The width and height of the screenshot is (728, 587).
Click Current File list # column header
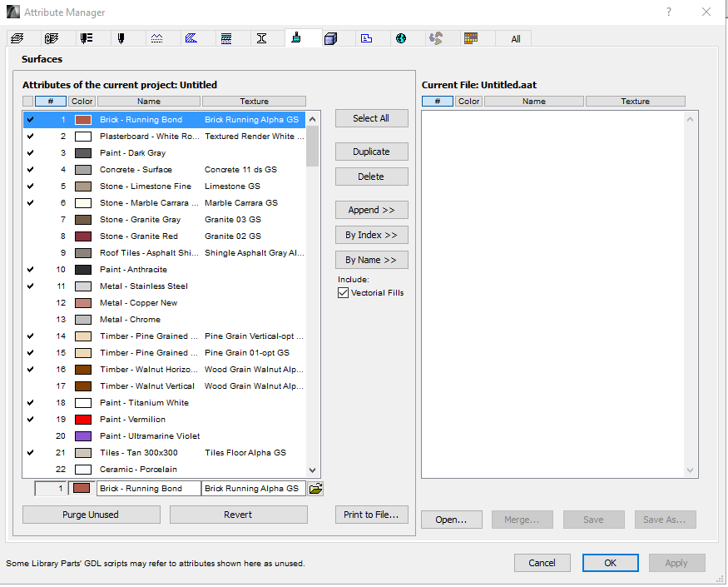[x=438, y=102]
